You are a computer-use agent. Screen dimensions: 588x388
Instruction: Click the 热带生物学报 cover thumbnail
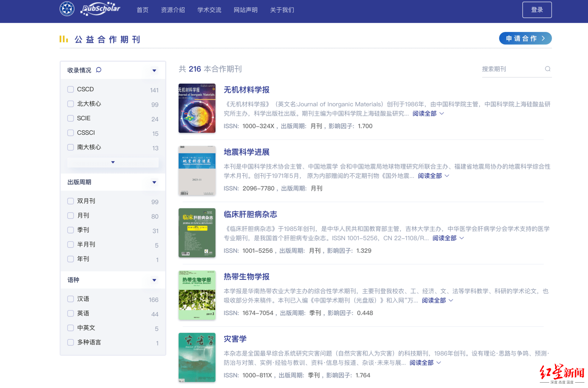click(x=197, y=295)
